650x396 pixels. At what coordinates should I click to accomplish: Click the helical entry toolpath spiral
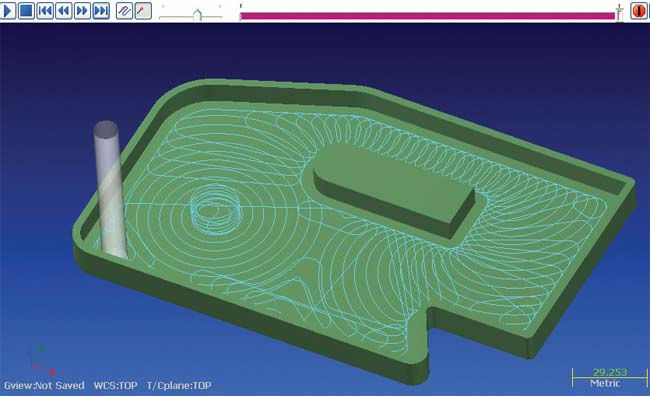[216, 210]
